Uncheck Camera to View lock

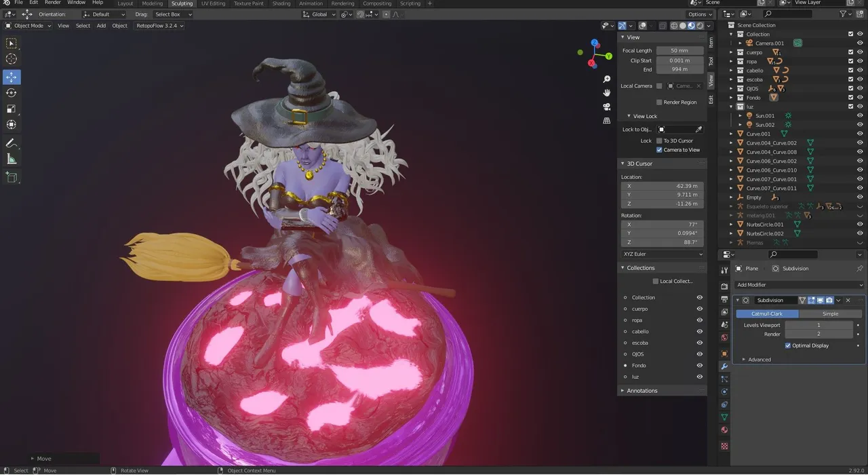[659, 150]
